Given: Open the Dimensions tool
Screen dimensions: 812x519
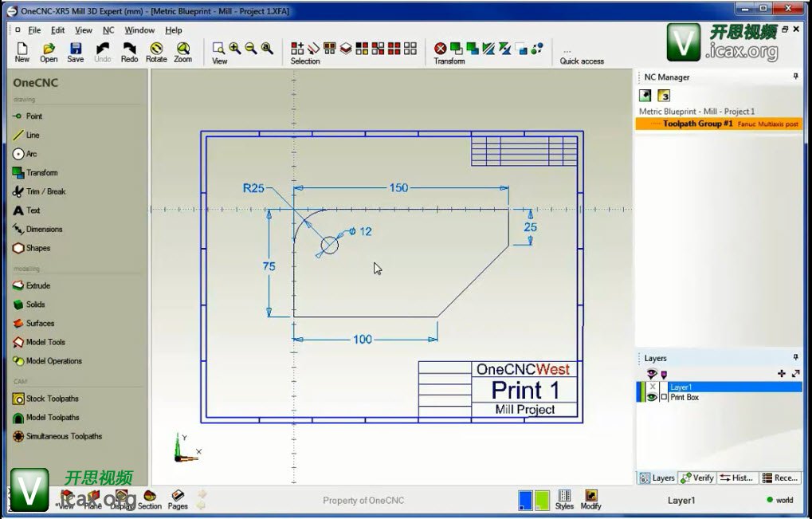Looking at the screenshot, I should [x=37, y=229].
